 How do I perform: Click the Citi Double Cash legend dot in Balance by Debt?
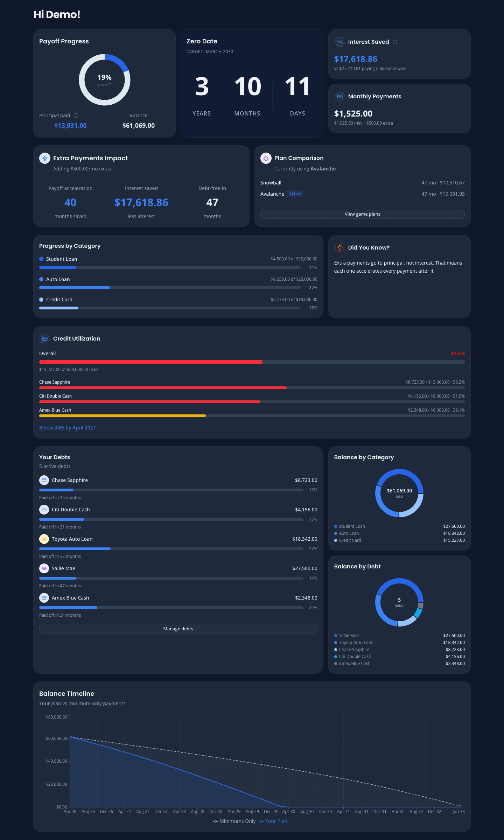click(x=336, y=657)
